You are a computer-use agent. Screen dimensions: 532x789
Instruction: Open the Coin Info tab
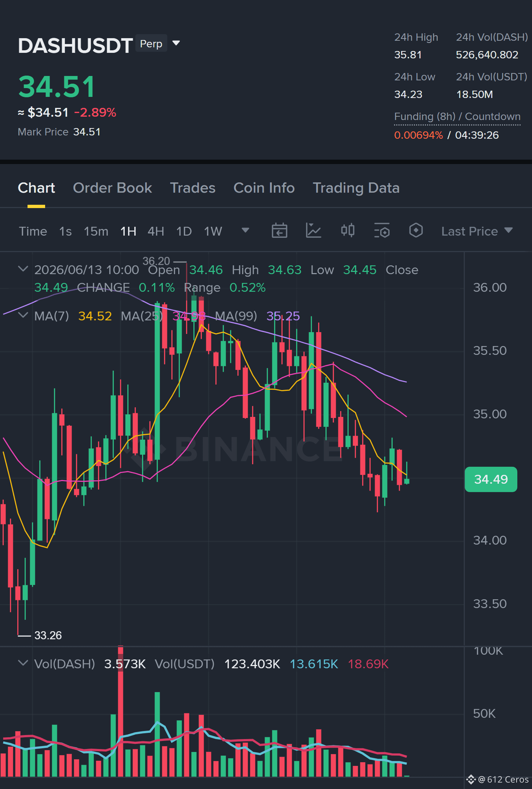(x=264, y=188)
